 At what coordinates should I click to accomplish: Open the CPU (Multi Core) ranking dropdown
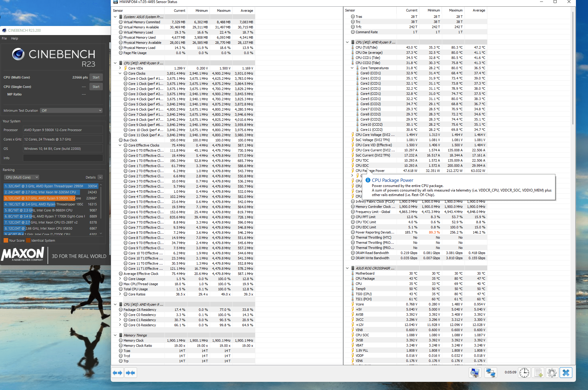(x=21, y=177)
